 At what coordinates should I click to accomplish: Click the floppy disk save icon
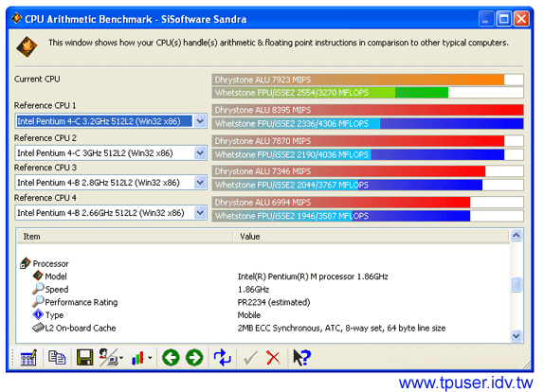pos(84,358)
